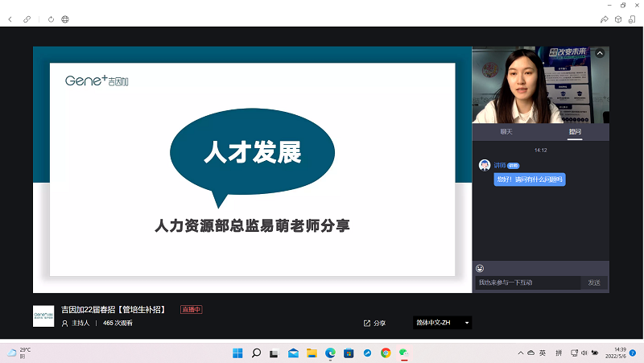
Task: Click the lecturer avatar in chat
Action: [x=485, y=165]
